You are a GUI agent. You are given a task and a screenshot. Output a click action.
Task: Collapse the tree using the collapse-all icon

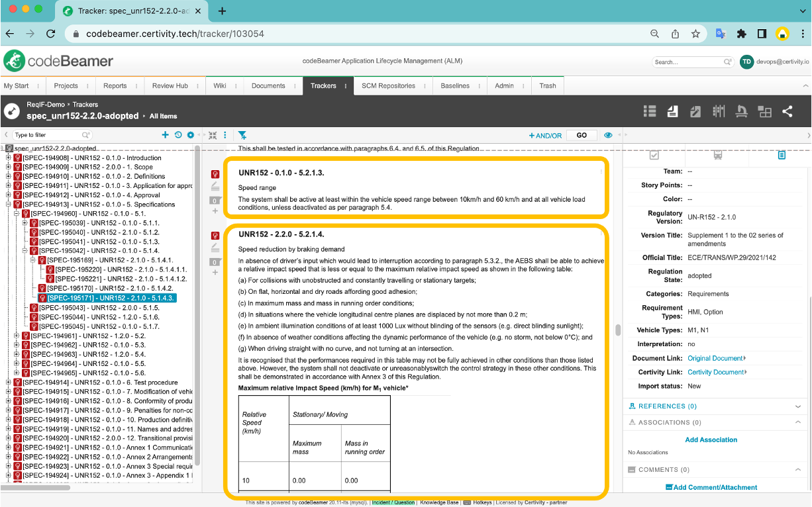213,134
